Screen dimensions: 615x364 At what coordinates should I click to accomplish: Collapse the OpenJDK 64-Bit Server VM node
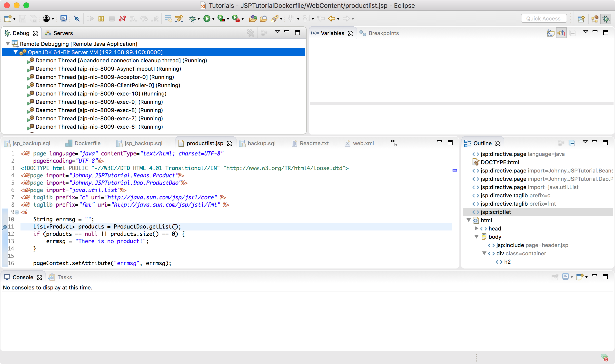15,52
